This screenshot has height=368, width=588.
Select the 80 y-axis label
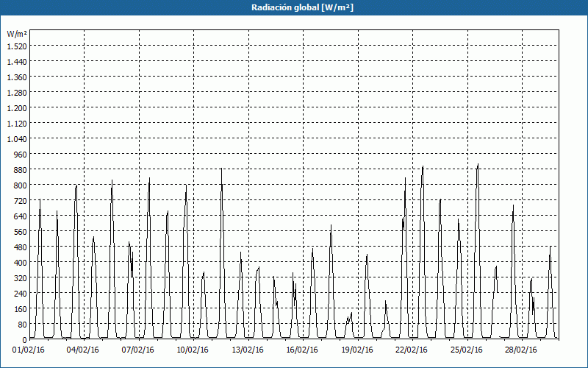21,324
